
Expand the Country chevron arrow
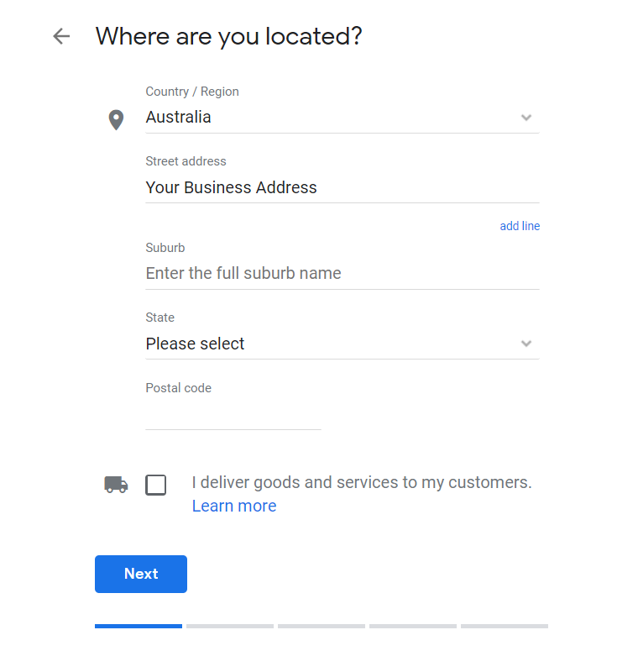(526, 117)
